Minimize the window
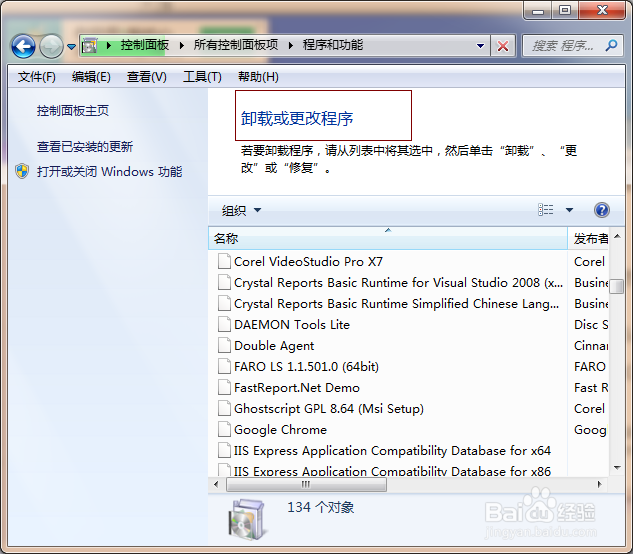Viewport: 633px width, 554px height. (x=538, y=10)
